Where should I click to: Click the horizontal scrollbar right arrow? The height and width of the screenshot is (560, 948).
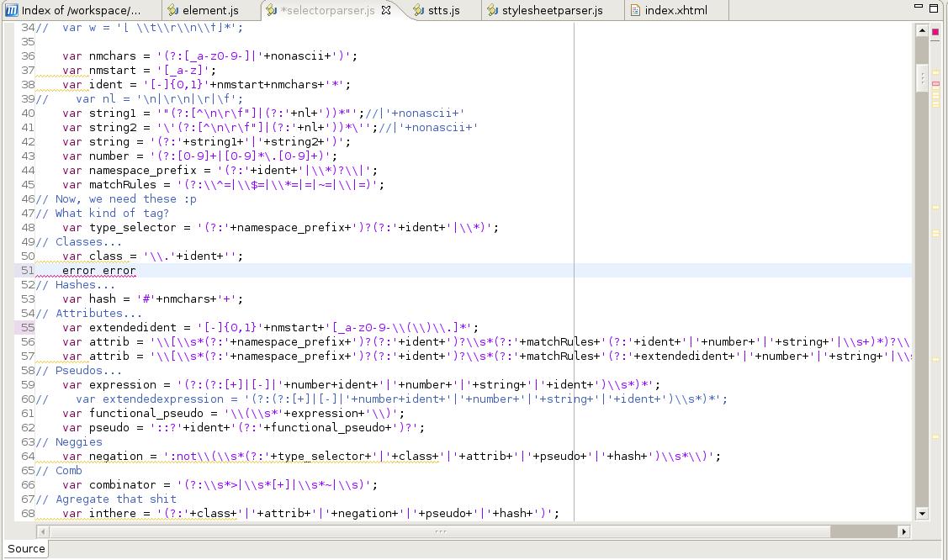[904, 531]
